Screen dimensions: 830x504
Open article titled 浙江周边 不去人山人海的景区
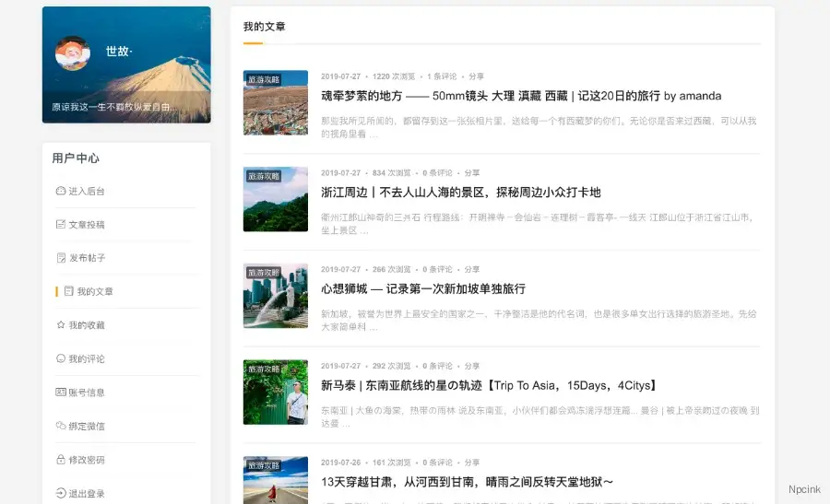click(460, 193)
